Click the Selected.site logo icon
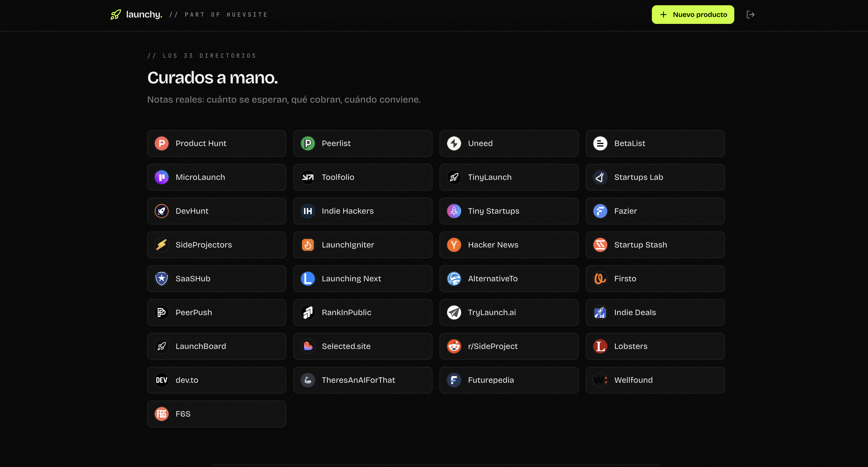The width and height of the screenshot is (868, 467). click(308, 346)
